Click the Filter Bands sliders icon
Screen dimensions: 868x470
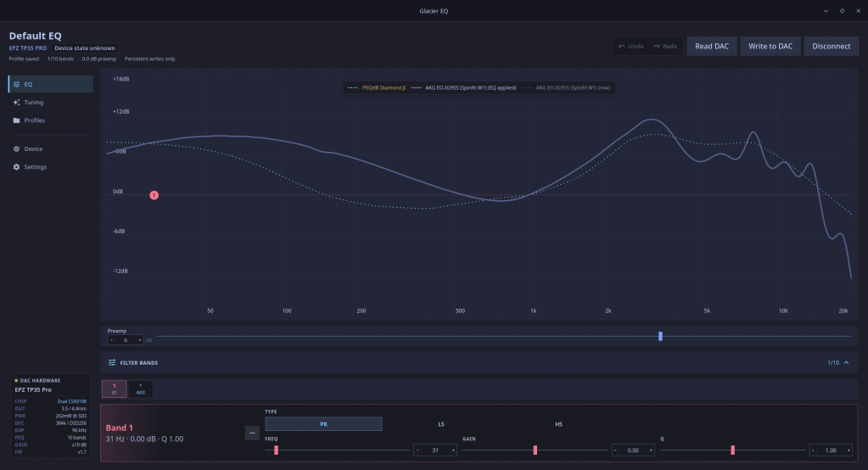112,362
